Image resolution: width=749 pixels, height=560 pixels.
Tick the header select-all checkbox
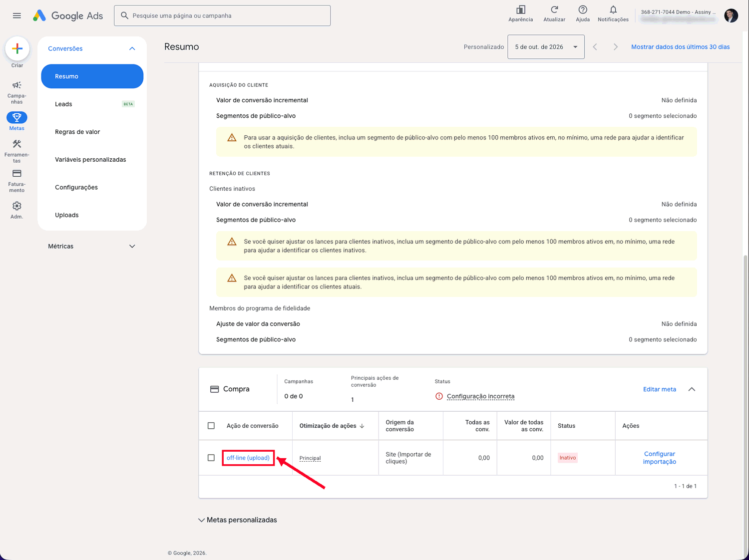point(211,426)
